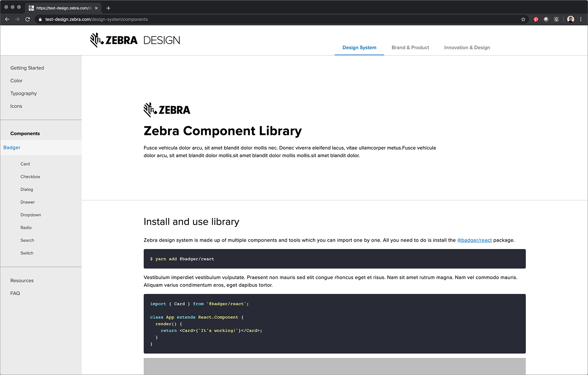Go to Typography in sidebar
The width and height of the screenshot is (588, 375).
[x=24, y=93]
